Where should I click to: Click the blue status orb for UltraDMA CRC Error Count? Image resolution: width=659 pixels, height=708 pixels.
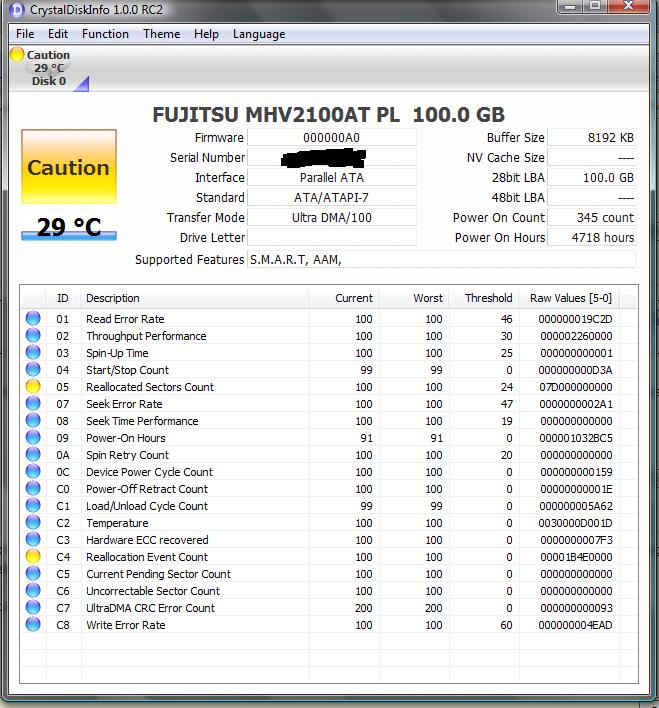tap(33, 608)
